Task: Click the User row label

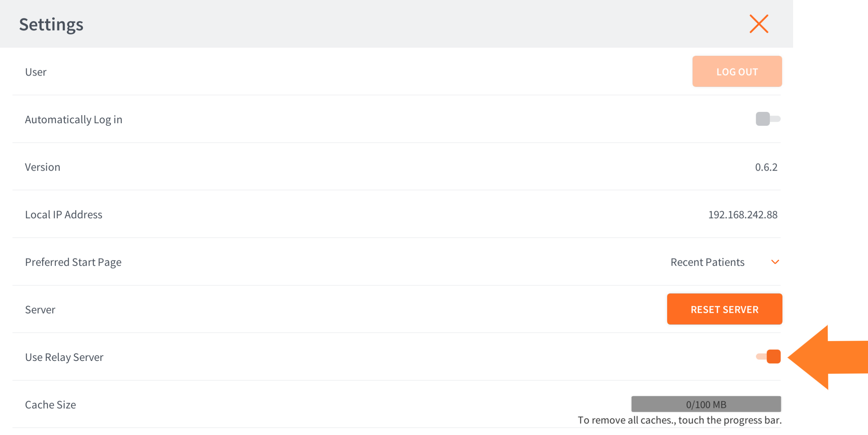Action: pos(36,72)
